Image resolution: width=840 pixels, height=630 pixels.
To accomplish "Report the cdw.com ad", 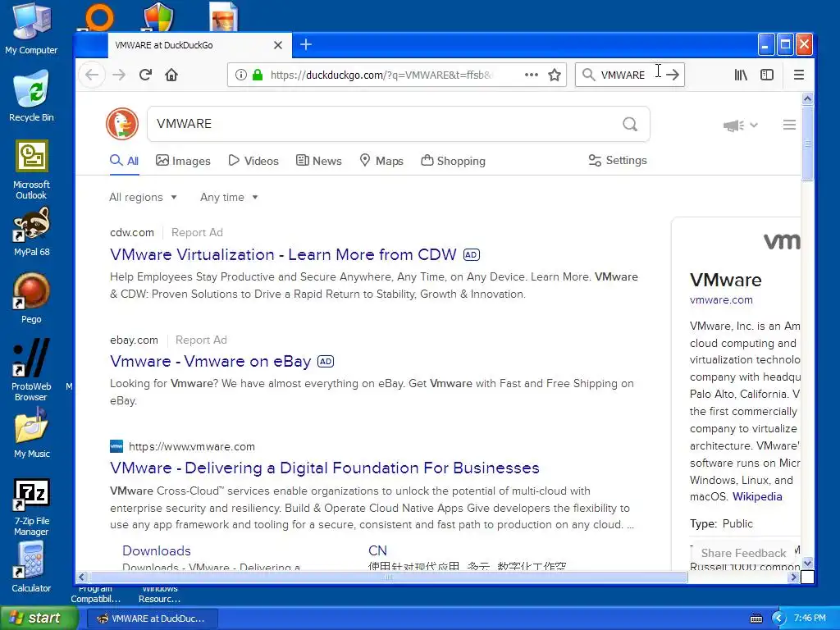I will [x=197, y=232].
